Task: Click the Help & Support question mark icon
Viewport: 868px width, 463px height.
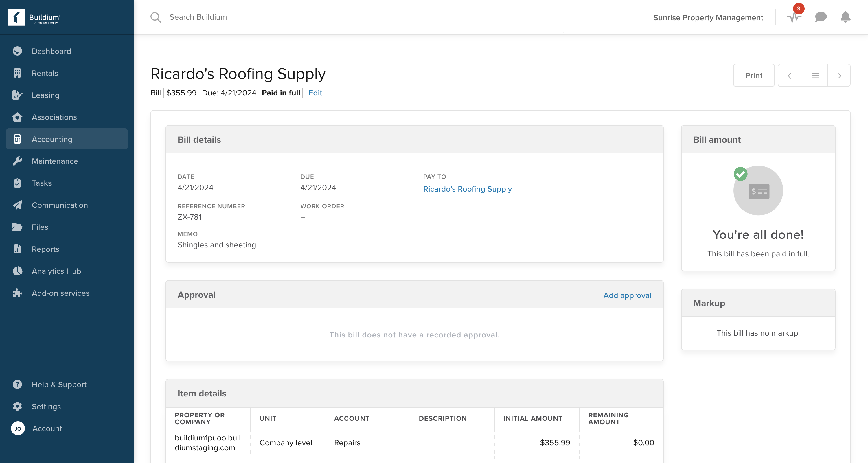Action: pos(17,385)
